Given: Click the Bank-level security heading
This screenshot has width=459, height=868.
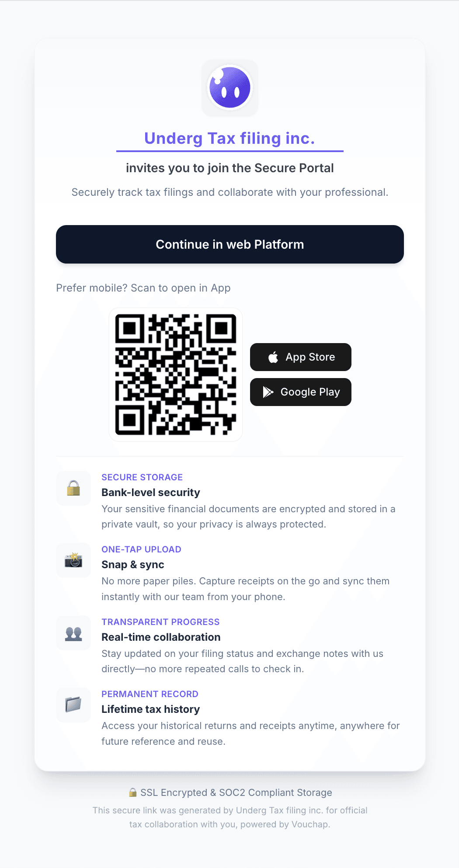Looking at the screenshot, I should pos(150,493).
